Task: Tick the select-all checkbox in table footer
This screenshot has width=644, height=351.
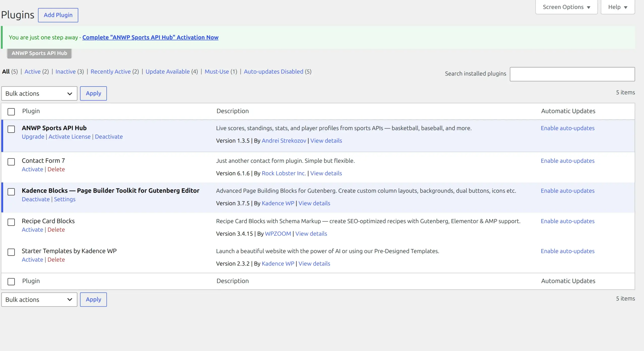Action: (x=11, y=281)
